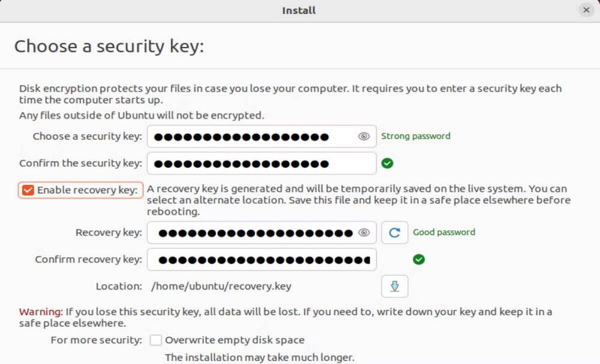Close the Install window
This screenshot has width=600, height=364.
[586, 10]
